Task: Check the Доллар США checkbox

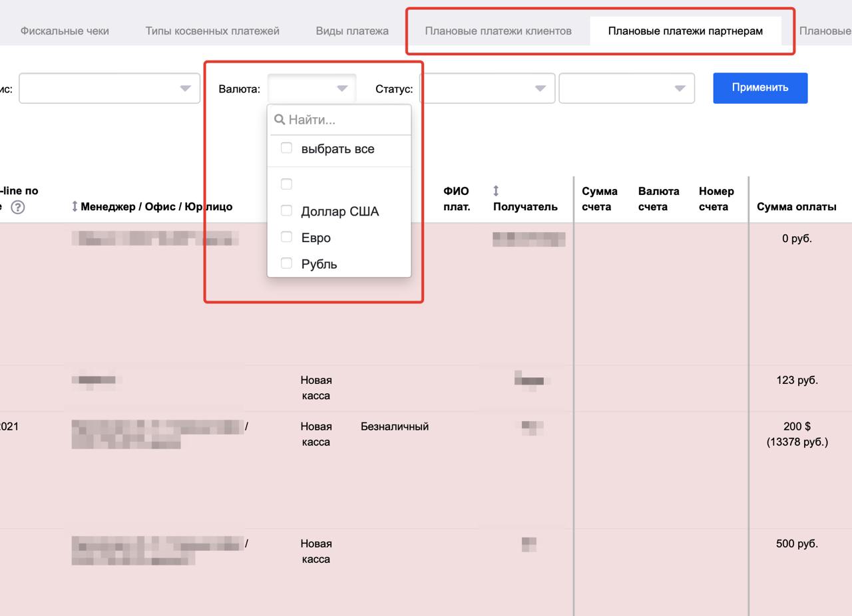Action: pyautogui.click(x=286, y=211)
